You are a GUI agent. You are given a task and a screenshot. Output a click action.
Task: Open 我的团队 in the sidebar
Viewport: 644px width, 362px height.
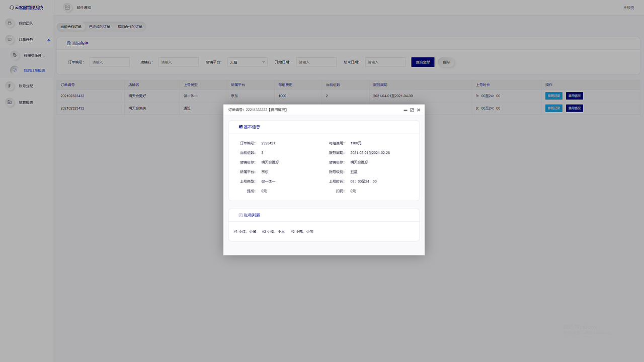point(26,24)
